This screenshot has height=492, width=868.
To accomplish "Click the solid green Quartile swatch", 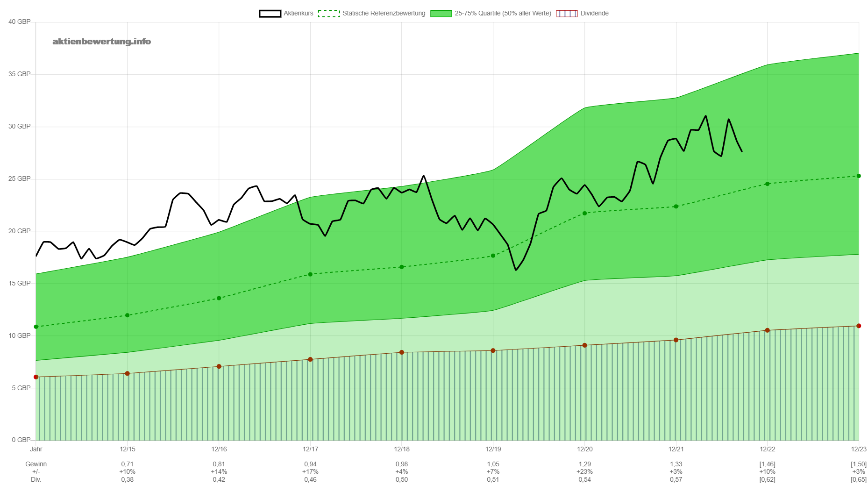I will 441,14.
